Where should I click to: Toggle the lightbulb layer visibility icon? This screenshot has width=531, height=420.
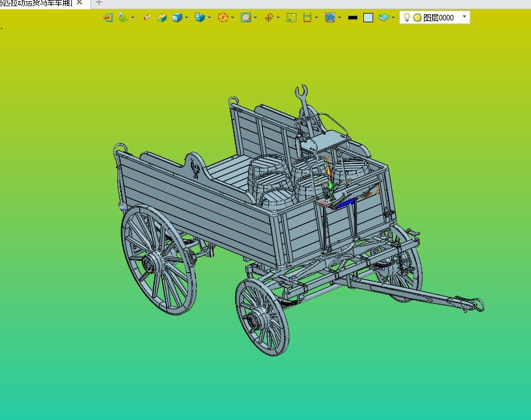click(407, 17)
